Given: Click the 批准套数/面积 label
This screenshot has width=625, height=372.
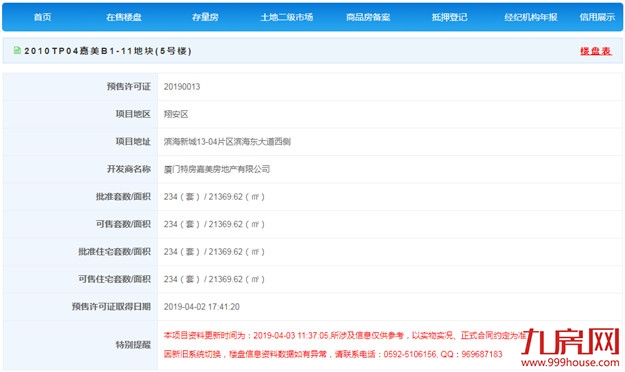Looking at the screenshot, I should (123, 197).
